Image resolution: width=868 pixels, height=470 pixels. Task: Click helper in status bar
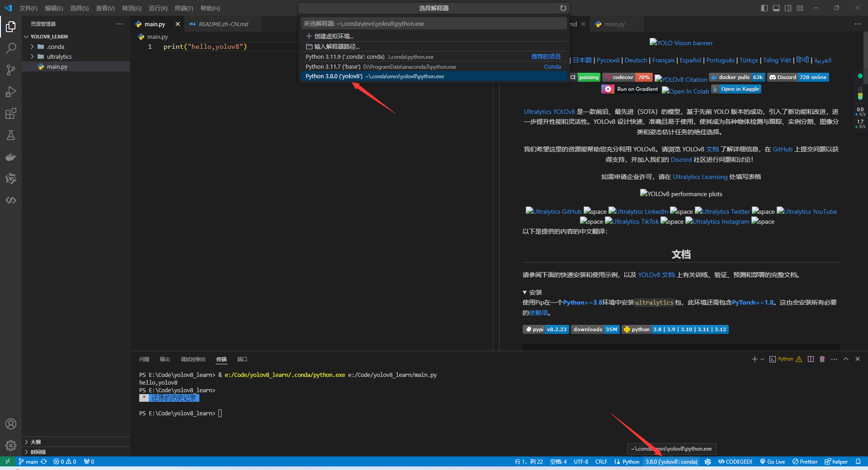tap(836, 461)
